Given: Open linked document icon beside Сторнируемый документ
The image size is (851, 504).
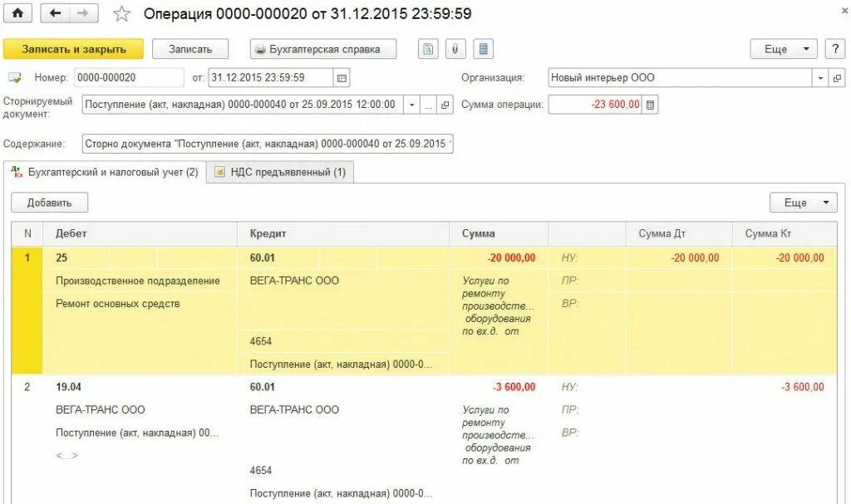Looking at the screenshot, I should tap(445, 105).
